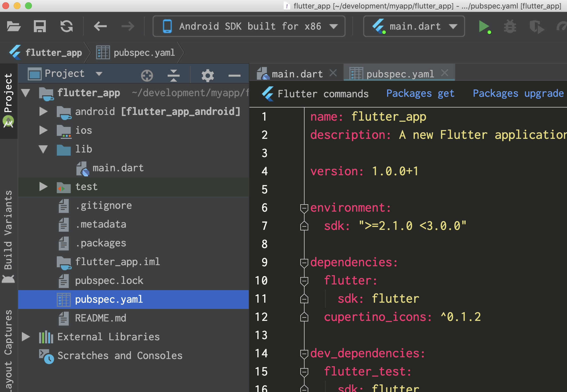This screenshot has width=567, height=392.
Task: Select the ios folder row
Action: (133, 130)
